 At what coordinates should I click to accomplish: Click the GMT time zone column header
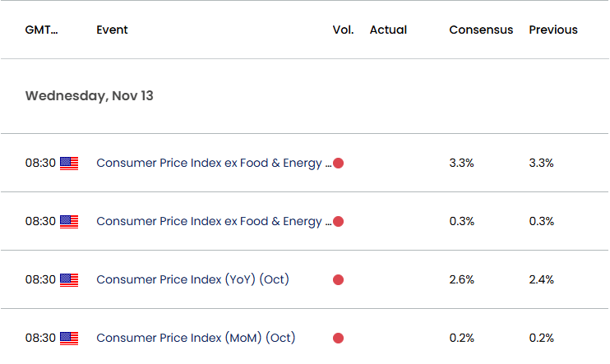click(x=41, y=30)
